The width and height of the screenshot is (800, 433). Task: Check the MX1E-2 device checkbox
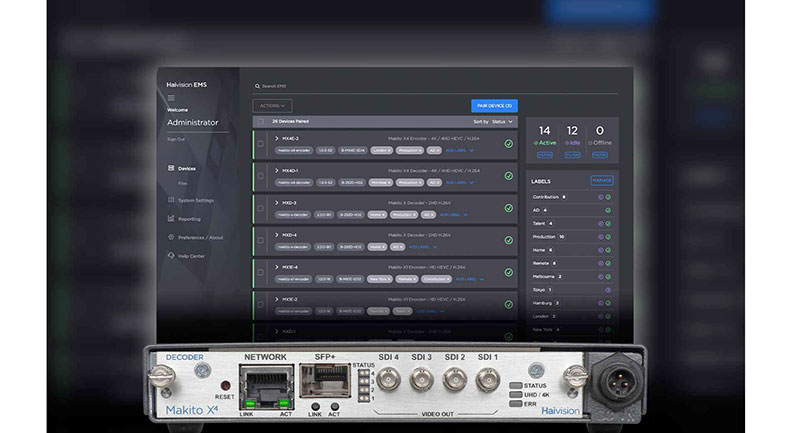pos(260,304)
